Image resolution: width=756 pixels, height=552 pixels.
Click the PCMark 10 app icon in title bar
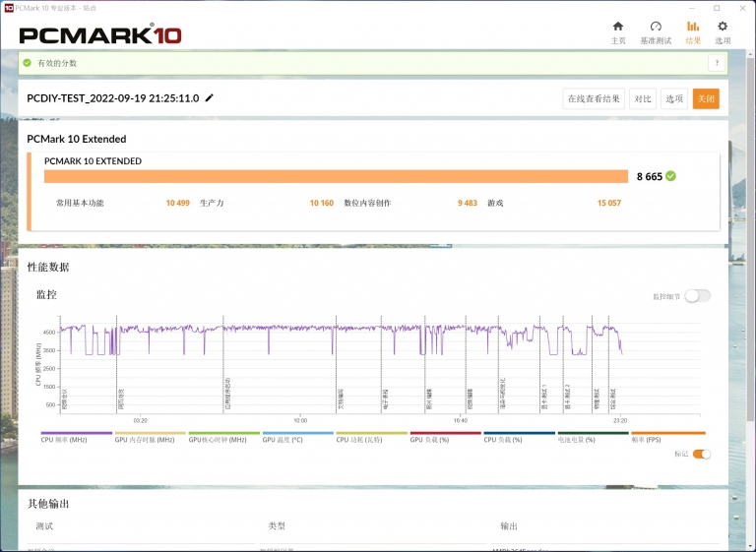pos(8,8)
